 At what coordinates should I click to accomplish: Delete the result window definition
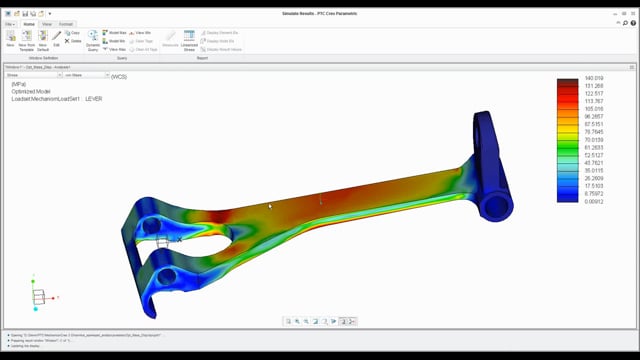(73, 41)
